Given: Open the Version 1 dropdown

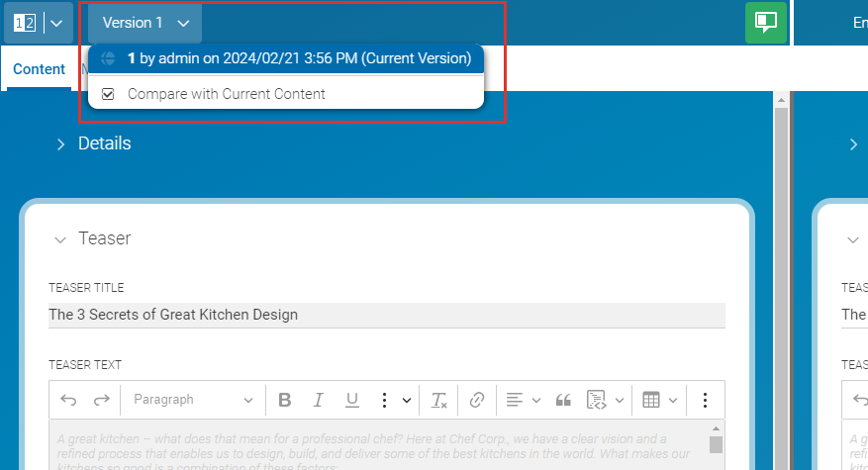Looking at the screenshot, I should (x=145, y=23).
